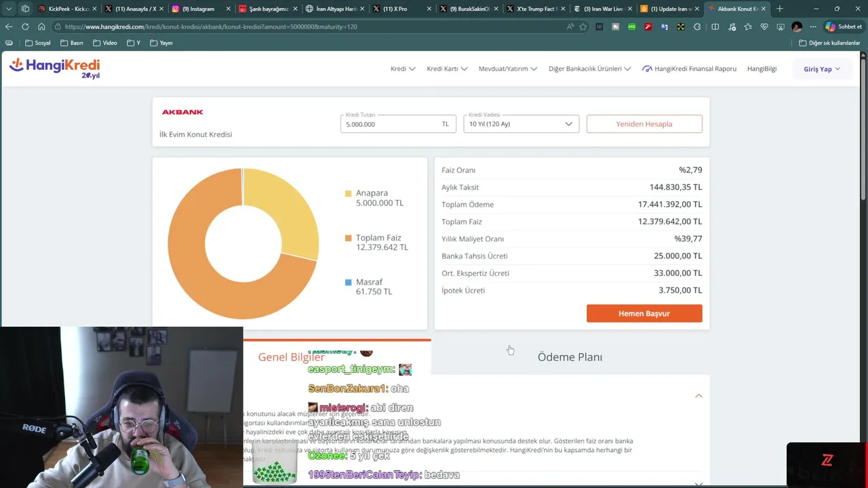Open HangiKredi Finansal Raporu link

(690, 68)
